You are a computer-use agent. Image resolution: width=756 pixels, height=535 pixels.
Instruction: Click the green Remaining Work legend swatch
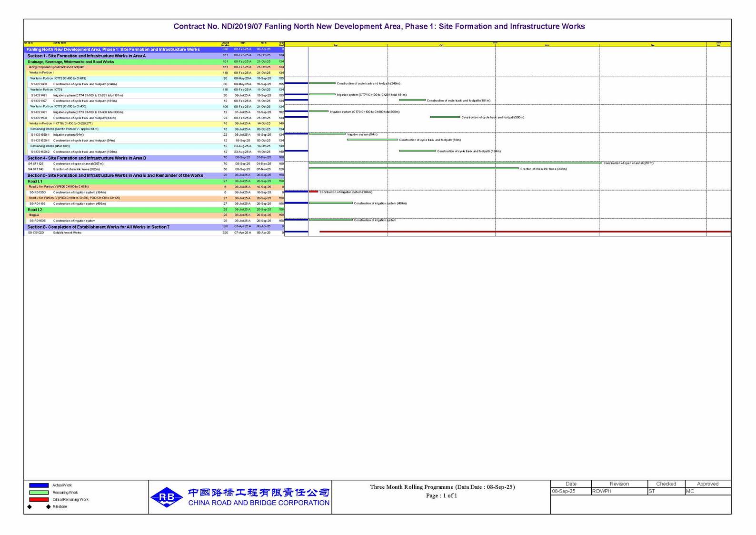(39, 493)
